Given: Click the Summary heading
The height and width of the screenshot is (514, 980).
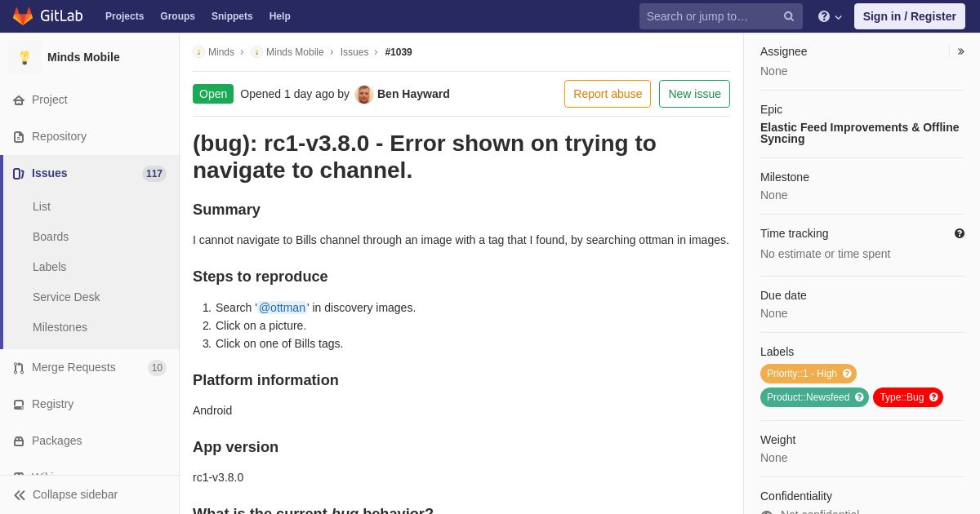Looking at the screenshot, I should tap(226, 210).
